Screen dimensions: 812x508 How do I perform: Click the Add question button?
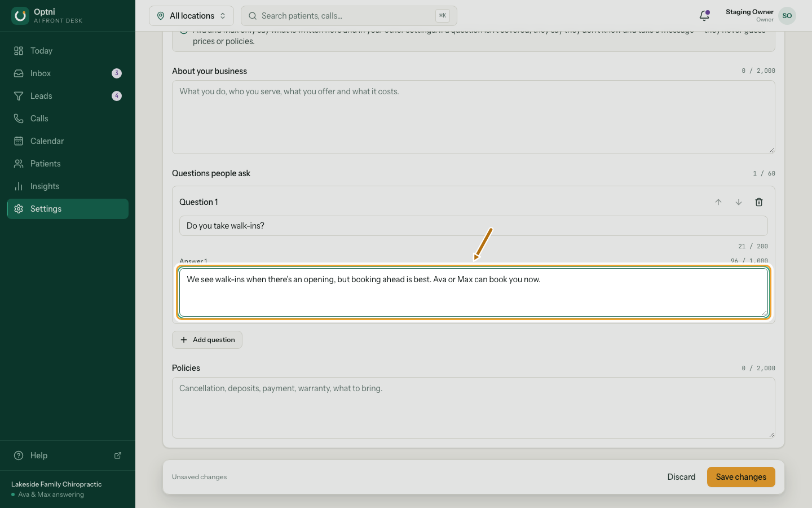[x=207, y=340]
